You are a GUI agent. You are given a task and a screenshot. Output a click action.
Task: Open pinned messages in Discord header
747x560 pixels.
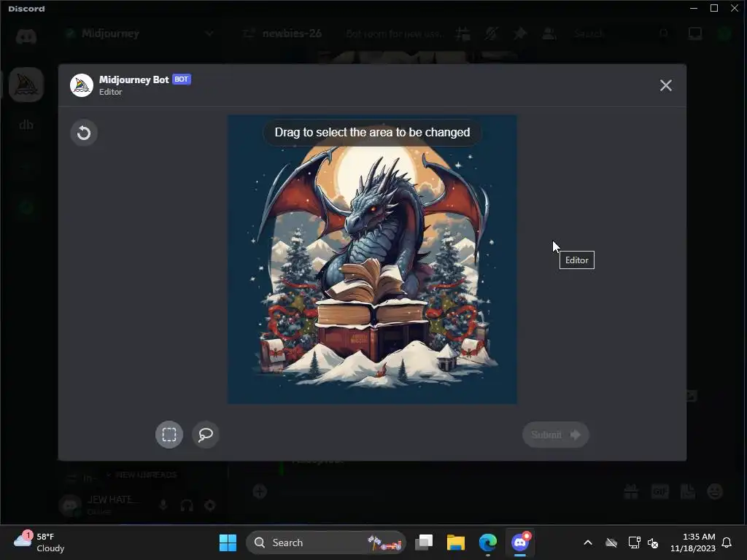tap(519, 34)
